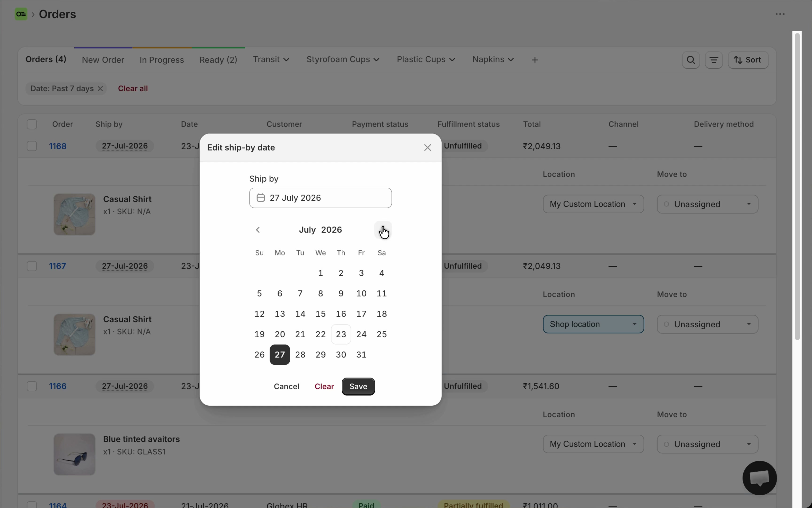This screenshot has width=812, height=508.
Task: Click Blue tinted avaitors thumbnail
Action: point(74,455)
